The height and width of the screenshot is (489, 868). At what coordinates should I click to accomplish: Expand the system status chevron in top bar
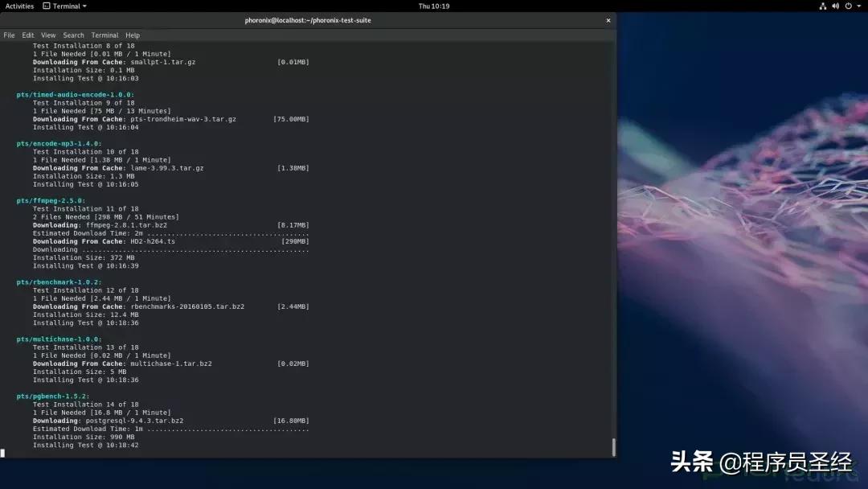tap(859, 6)
